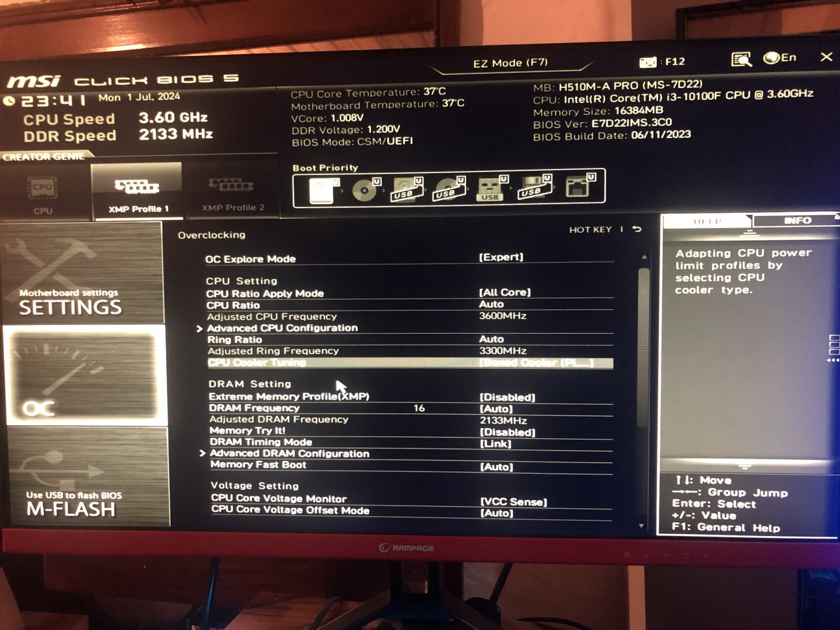Open the highlighted CPU Cooler Tuning option

(x=410, y=363)
